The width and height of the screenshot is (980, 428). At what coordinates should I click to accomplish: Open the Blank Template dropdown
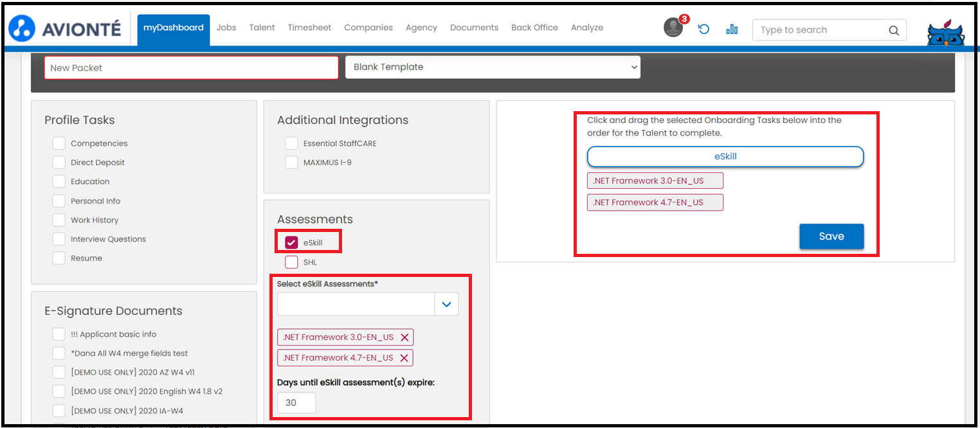pyautogui.click(x=493, y=67)
